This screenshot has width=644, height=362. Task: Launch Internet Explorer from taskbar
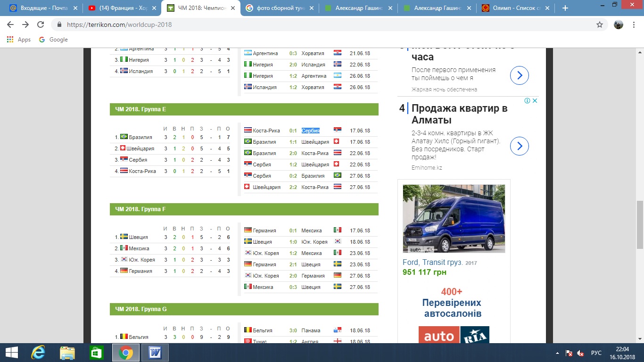(38, 353)
